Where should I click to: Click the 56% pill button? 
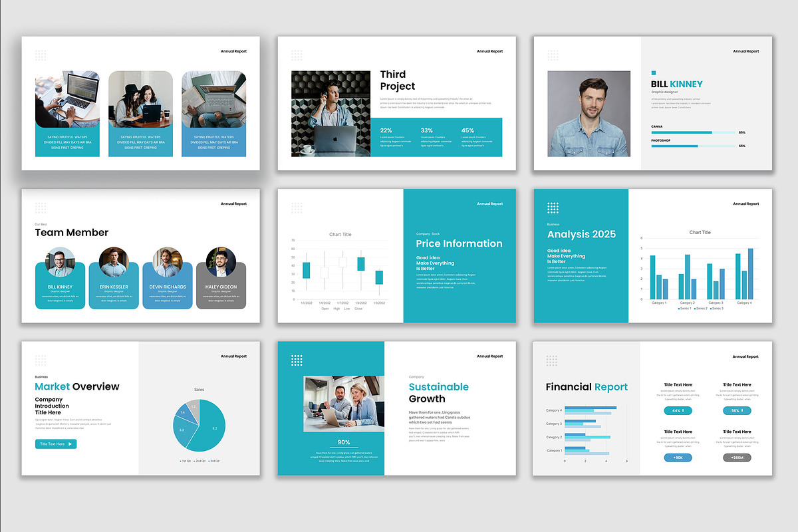[x=737, y=411]
